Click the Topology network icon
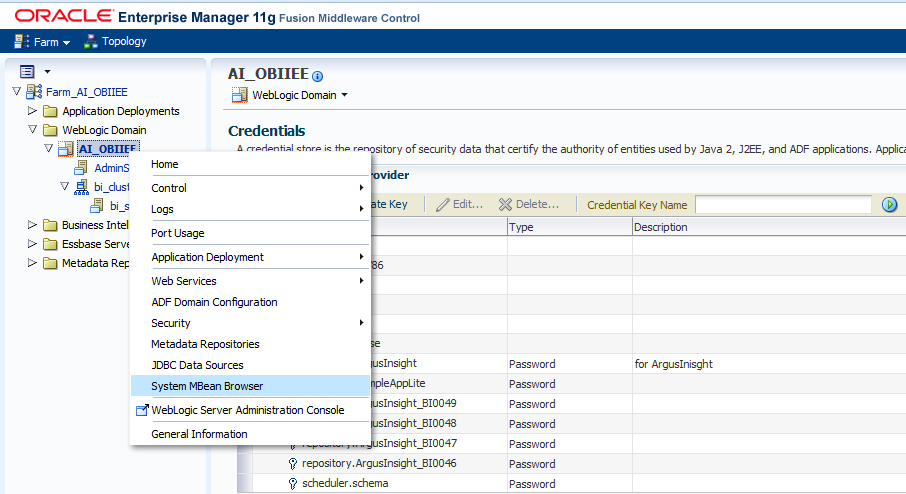The image size is (906, 494). [x=91, y=42]
